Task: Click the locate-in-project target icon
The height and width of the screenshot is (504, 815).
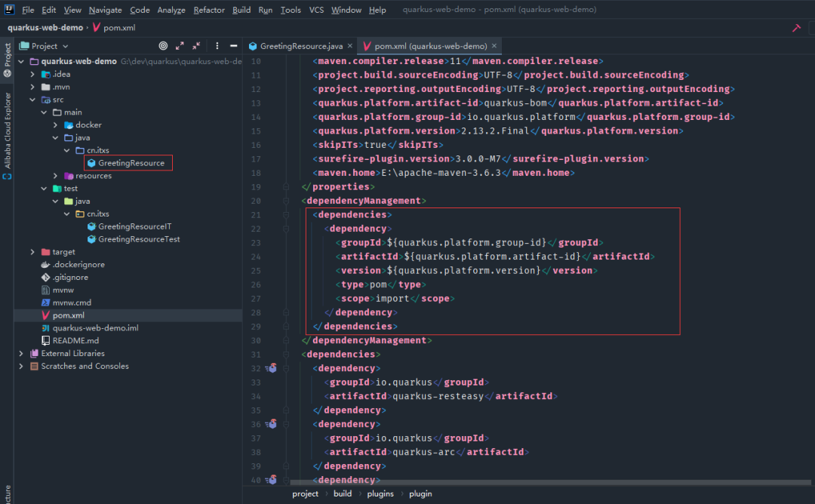Action: pyautogui.click(x=163, y=46)
